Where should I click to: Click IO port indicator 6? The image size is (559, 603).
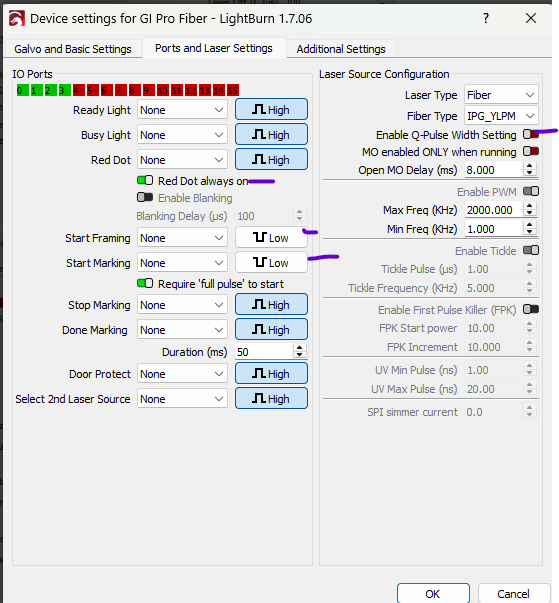pos(106,90)
